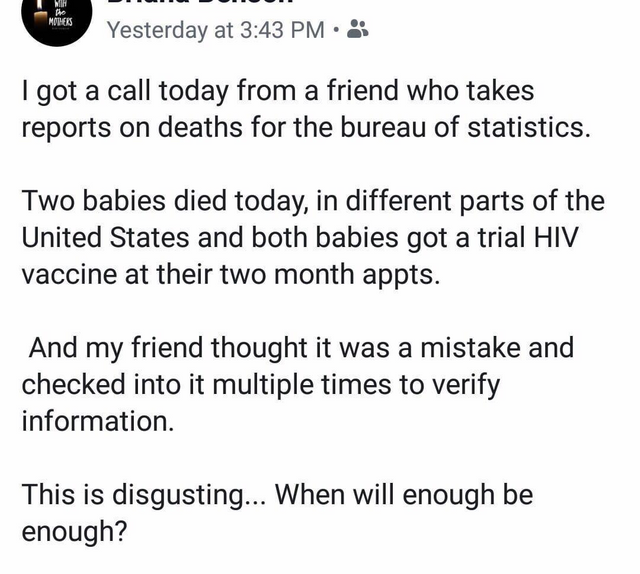Open the "Yesterday at 3:43 PM" timestamp link

(x=216, y=30)
